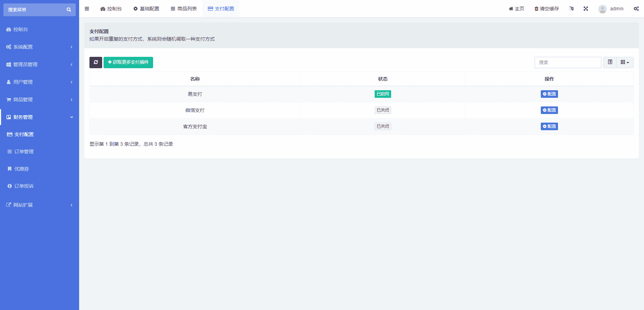Click the refresh table icon button
This screenshot has width=644, height=310.
[x=96, y=62]
